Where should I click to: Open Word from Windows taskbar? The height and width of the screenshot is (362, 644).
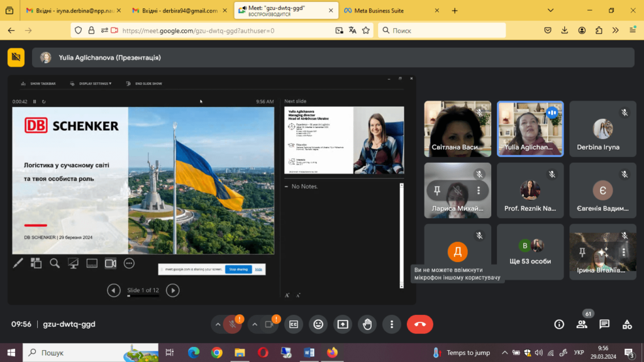[309, 353]
